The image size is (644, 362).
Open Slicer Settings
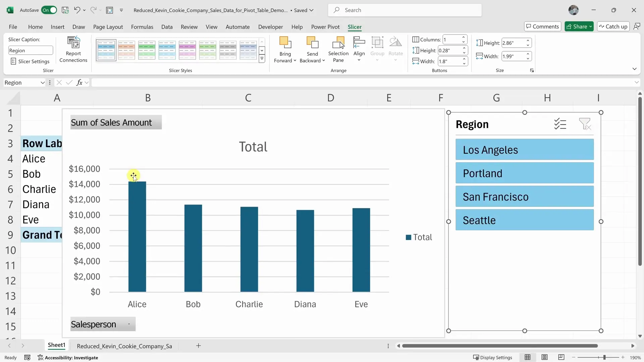[30, 61]
